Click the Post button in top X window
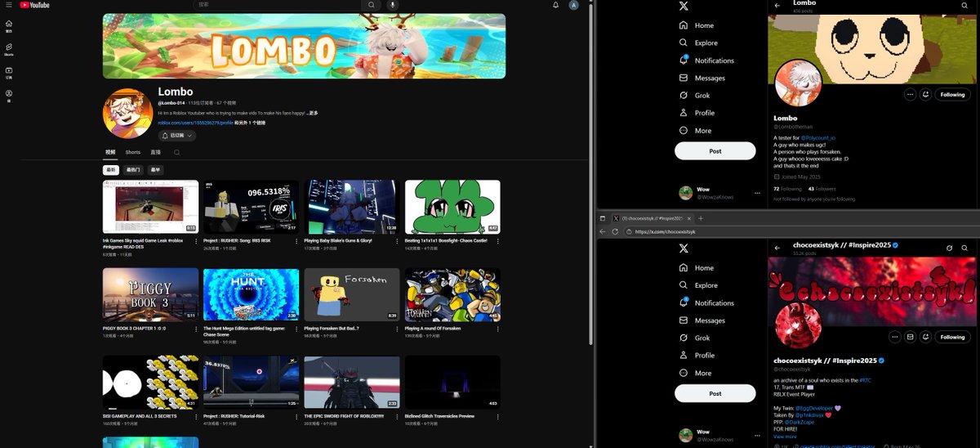This screenshot has width=980, height=448. 715,151
